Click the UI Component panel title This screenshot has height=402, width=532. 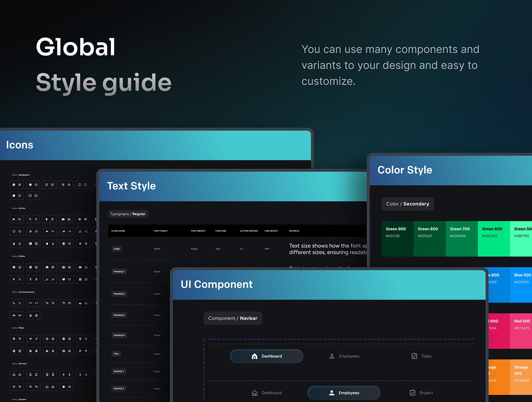coord(216,284)
